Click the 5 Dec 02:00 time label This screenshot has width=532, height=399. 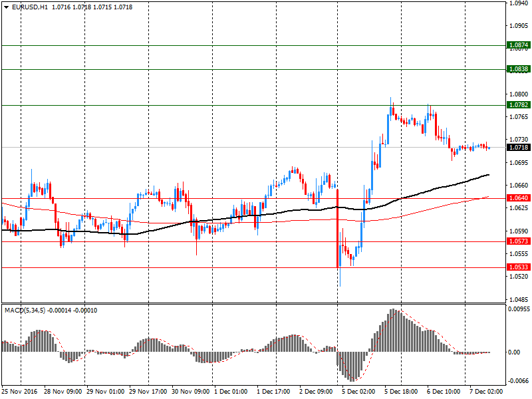point(358,392)
